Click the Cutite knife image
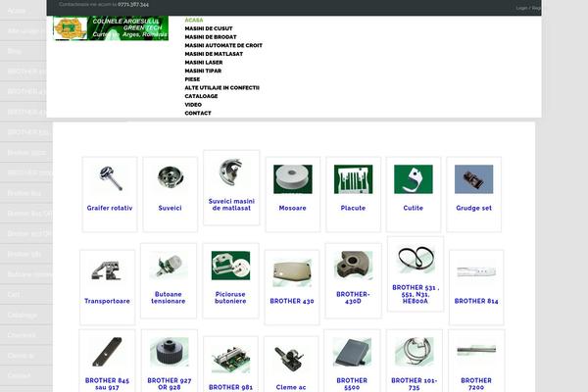Screen dimensions: 588x392 click(x=414, y=179)
